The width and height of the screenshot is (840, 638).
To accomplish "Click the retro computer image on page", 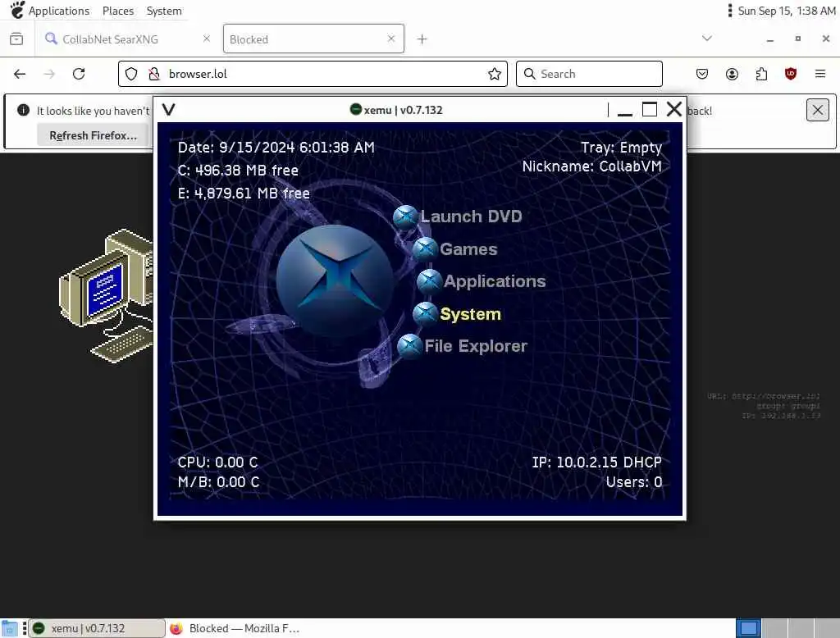I will point(106,296).
